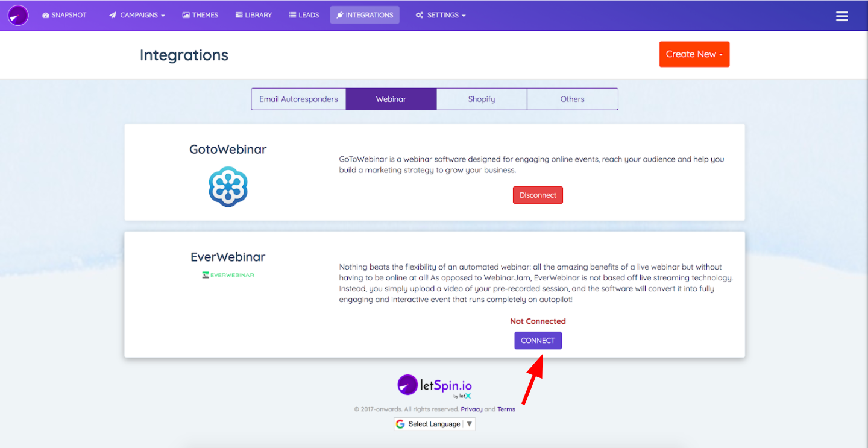Expand the Settings dropdown menu
Screen dimensions: 868x448
(441, 15)
